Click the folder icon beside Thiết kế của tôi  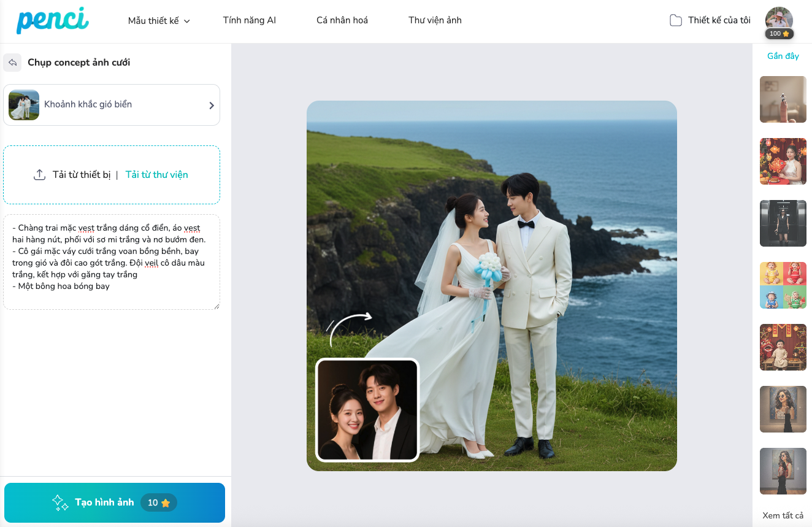675,20
